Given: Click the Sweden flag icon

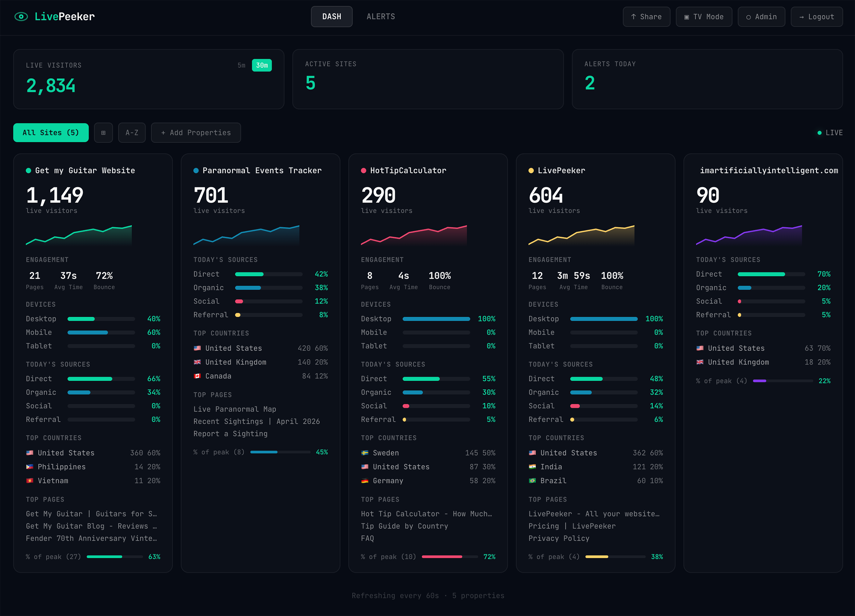Looking at the screenshot, I should click(365, 453).
